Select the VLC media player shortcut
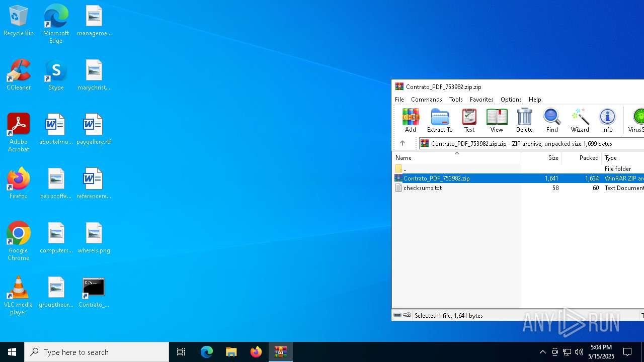Viewport: 644px width, 362px height. tap(19, 296)
